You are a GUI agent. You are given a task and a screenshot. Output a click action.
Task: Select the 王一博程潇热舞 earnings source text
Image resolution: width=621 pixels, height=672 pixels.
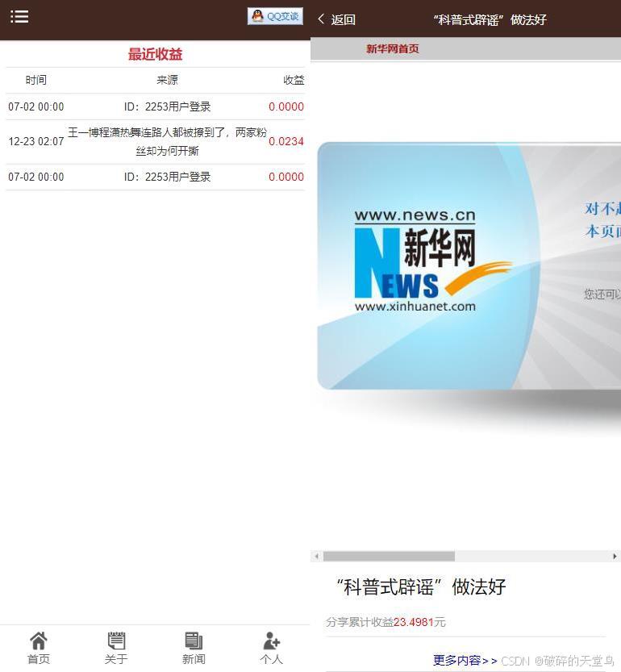[x=167, y=141]
